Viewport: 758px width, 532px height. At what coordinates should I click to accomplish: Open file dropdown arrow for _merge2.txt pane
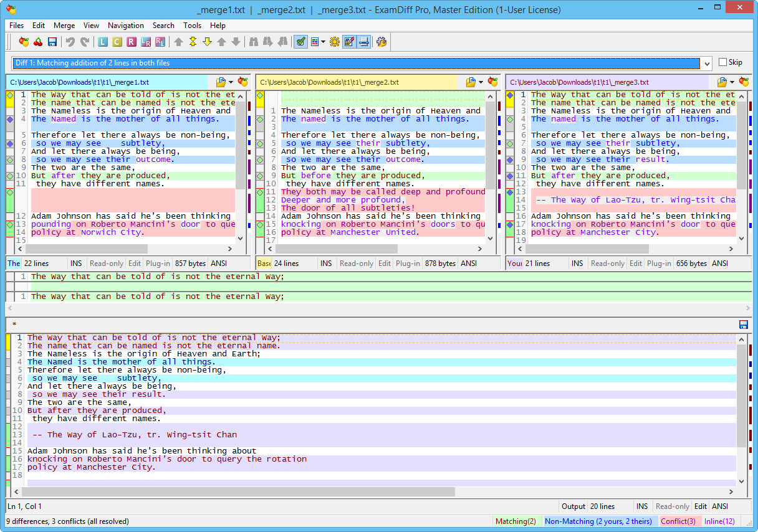[481, 82]
